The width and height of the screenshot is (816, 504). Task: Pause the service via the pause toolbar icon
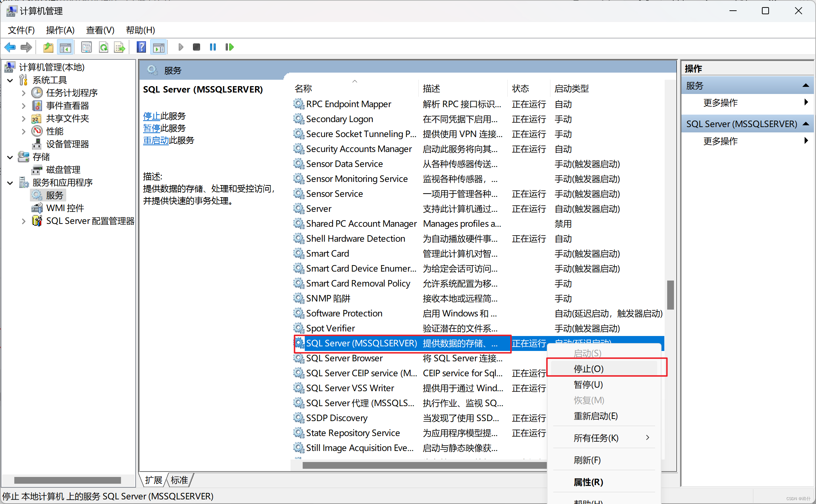213,47
